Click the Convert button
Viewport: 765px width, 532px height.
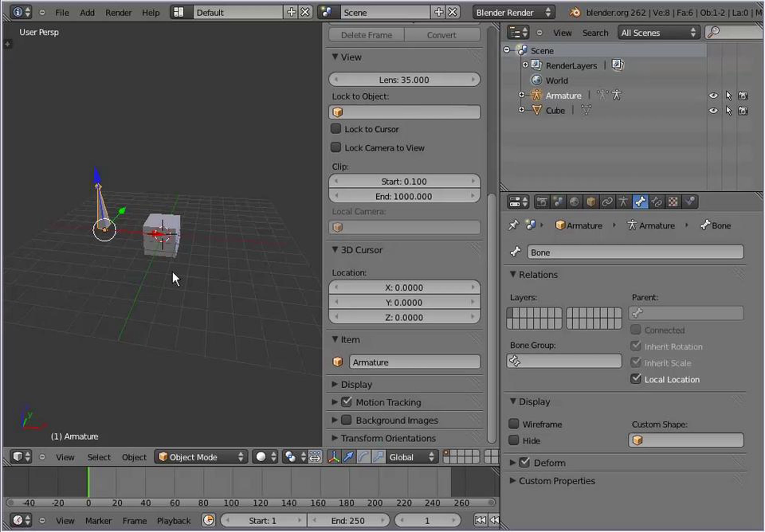pyautogui.click(x=441, y=35)
